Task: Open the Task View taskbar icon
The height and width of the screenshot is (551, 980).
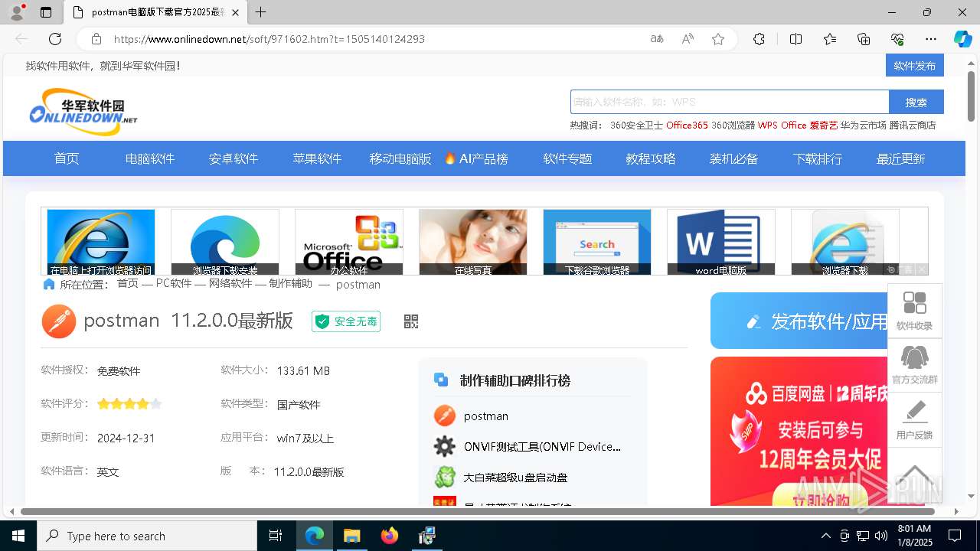Action: (276, 536)
